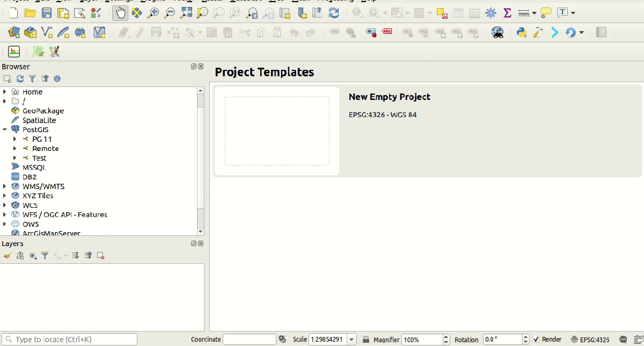This screenshot has width=644, height=346.
Task: Open the Processing Toolbox gear icon
Action: click(x=490, y=13)
